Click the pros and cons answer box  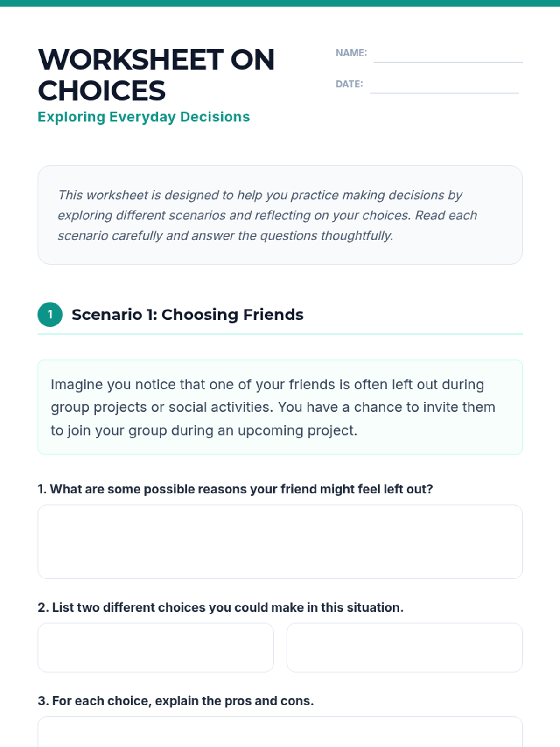pyautogui.click(x=280, y=732)
